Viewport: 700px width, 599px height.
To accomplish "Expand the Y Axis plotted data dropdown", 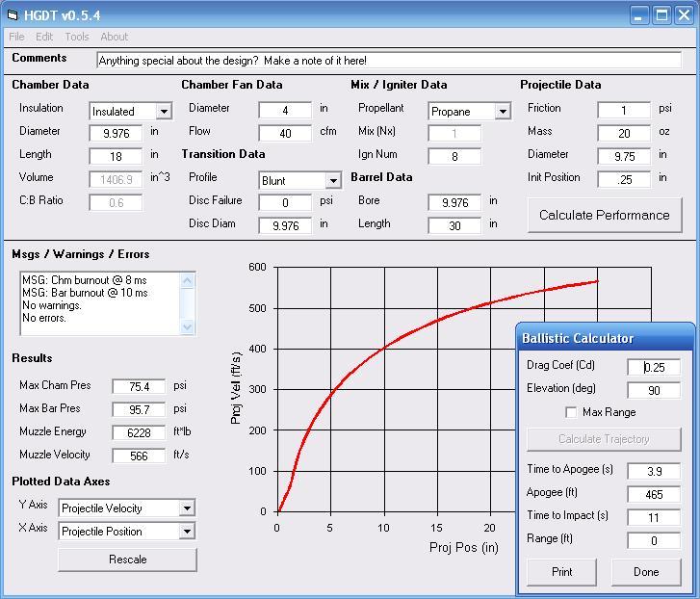I will (187, 508).
